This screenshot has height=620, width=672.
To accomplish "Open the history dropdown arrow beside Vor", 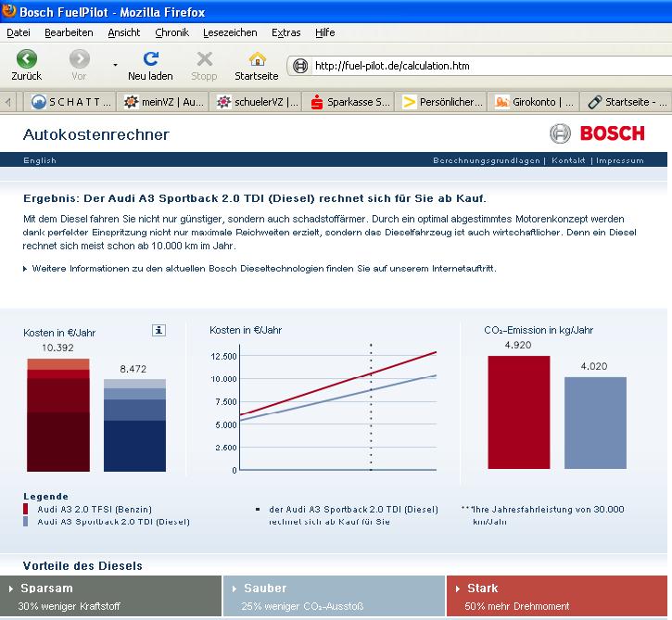I will (115, 65).
